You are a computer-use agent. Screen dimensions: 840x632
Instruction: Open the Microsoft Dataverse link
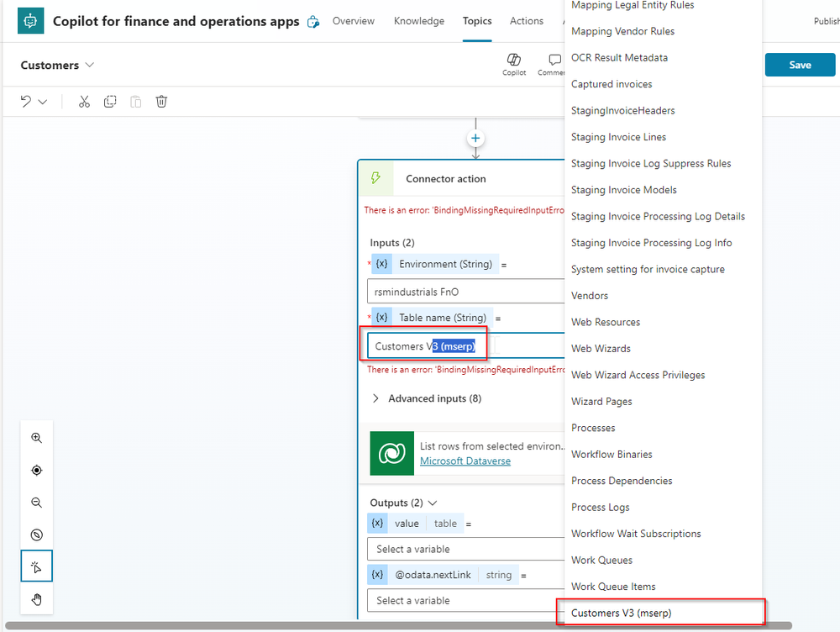tap(465, 461)
